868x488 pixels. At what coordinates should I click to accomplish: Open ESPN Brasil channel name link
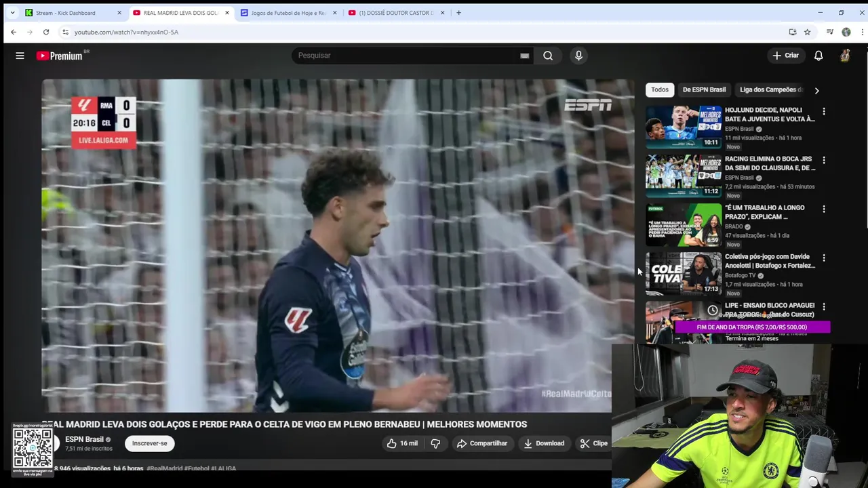84,439
